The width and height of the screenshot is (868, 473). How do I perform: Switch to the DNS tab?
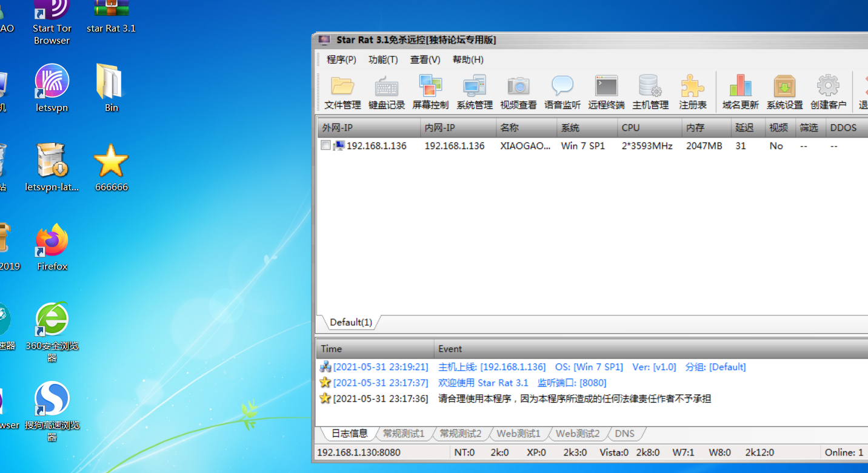624,433
